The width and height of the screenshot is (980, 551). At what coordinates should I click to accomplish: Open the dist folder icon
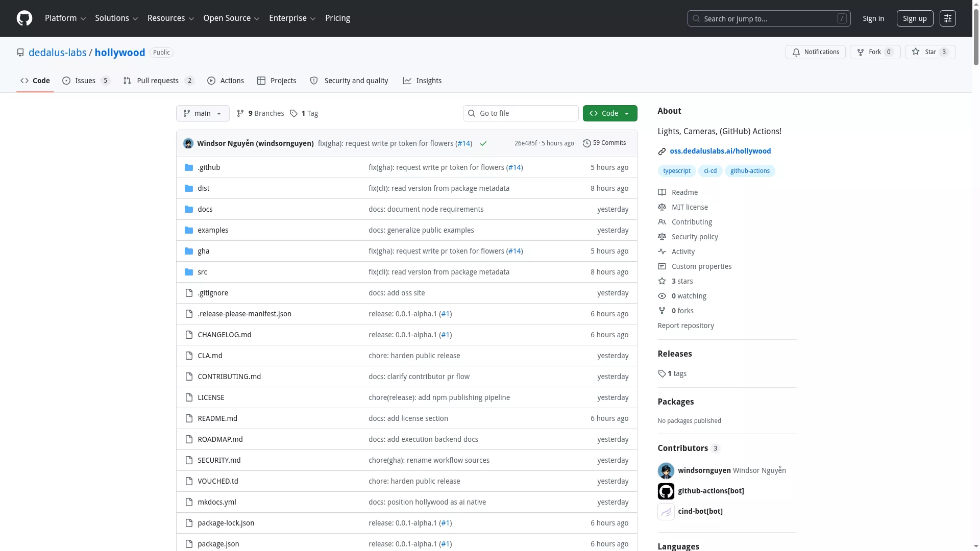coord(189,188)
